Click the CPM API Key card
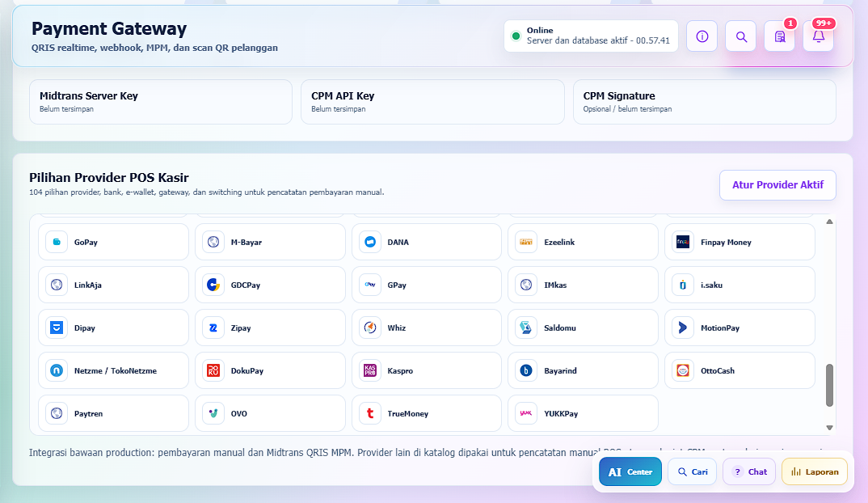 coord(432,102)
